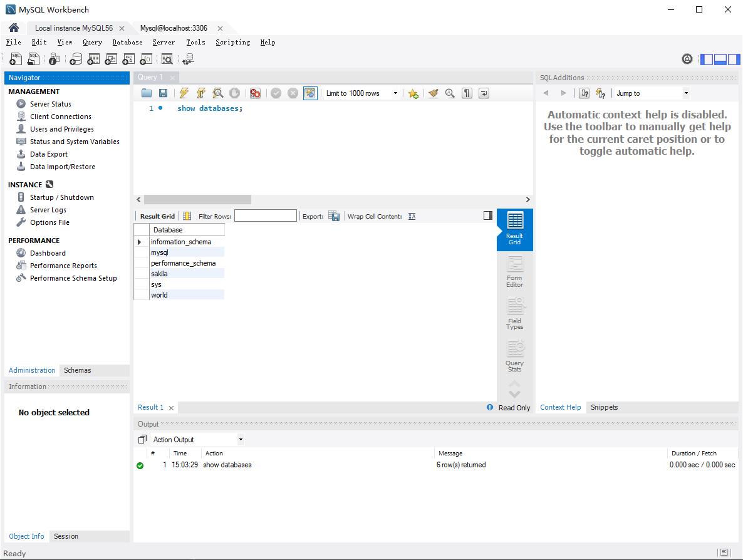
Task: Get context help for caret position icon
Action: click(x=585, y=93)
